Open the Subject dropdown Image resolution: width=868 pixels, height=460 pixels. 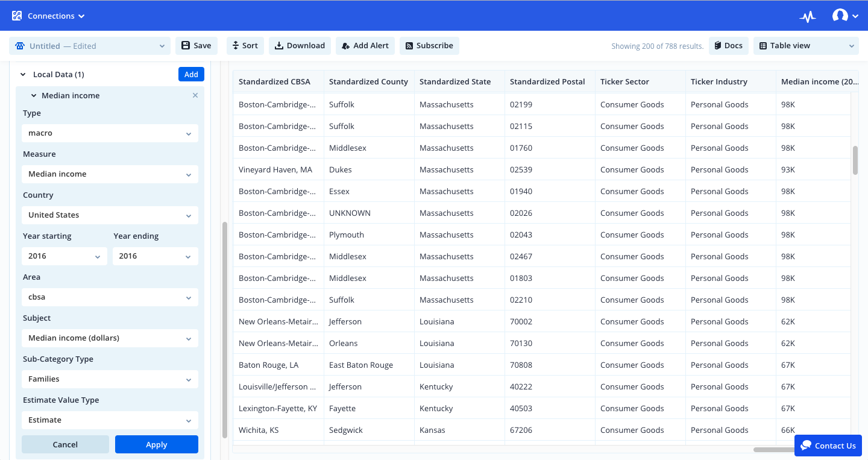pos(110,338)
